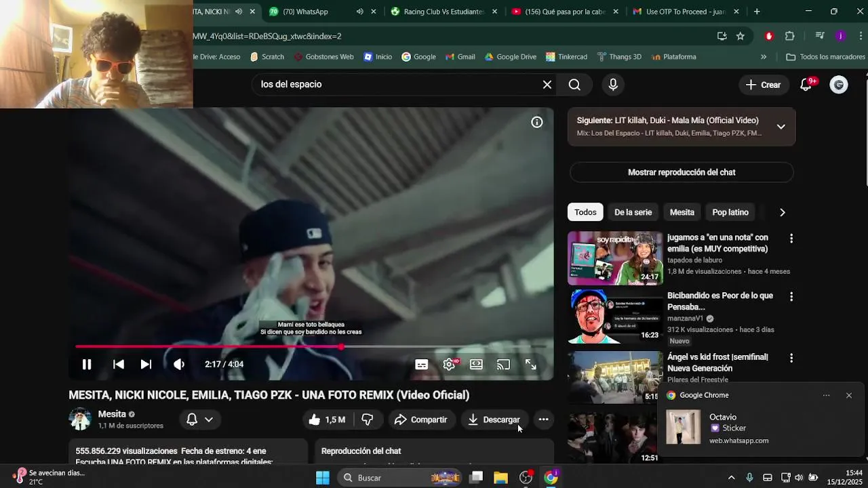
Task: Bookmark this page with star icon
Action: (741, 36)
